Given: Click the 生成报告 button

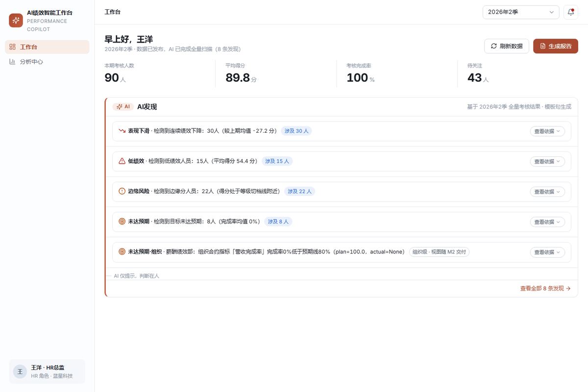Looking at the screenshot, I should click(556, 46).
